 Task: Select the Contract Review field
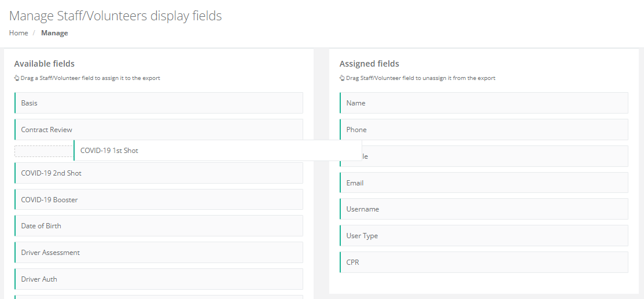[x=159, y=130]
